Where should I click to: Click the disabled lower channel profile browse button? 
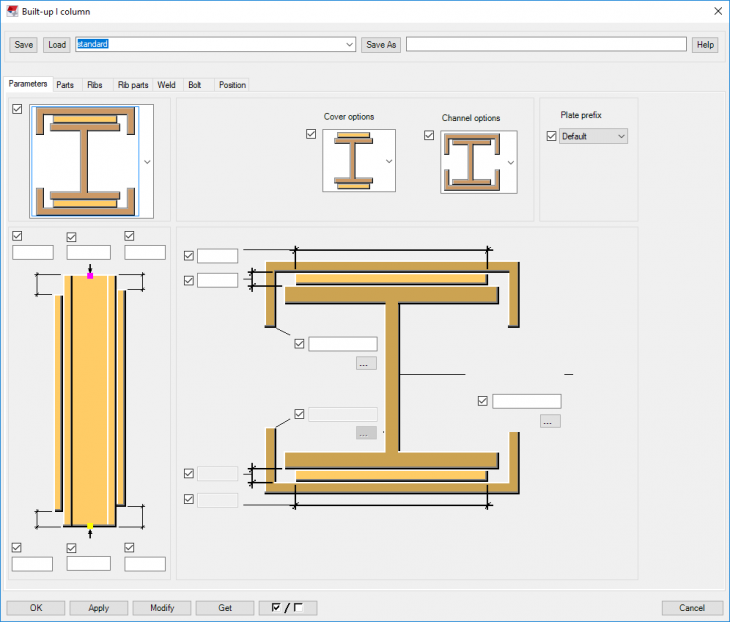coord(366,433)
